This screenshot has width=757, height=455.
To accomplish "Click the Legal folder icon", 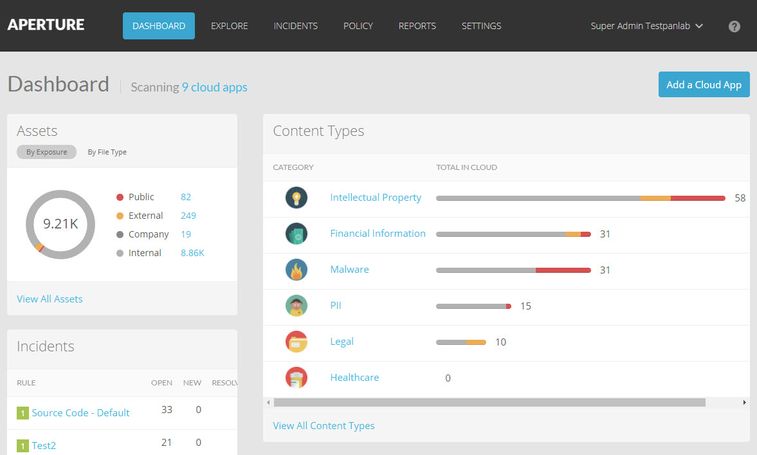I will [x=296, y=341].
